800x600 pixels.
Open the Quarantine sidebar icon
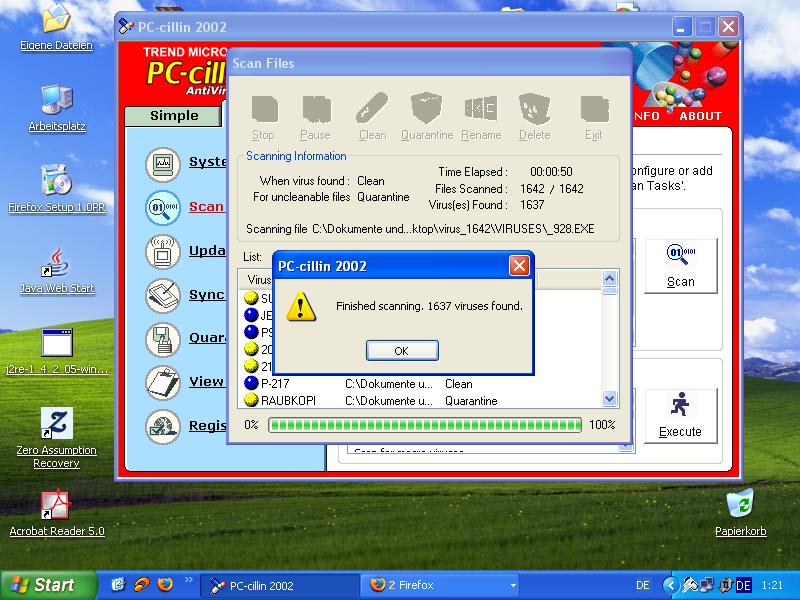163,339
